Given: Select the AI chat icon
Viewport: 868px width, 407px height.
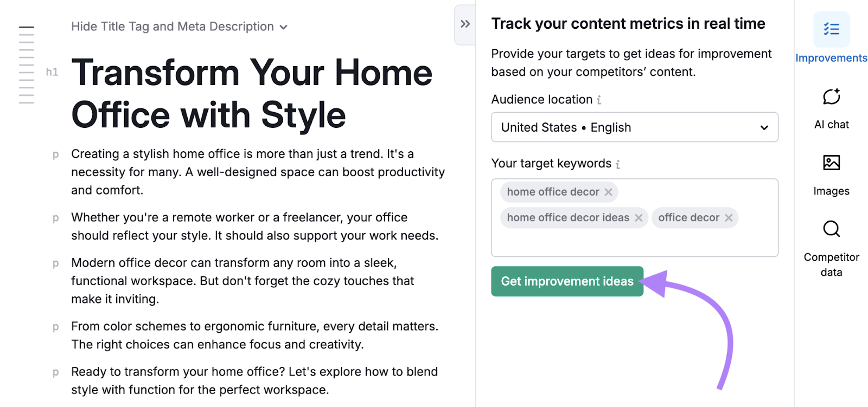Looking at the screenshot, I should [x=831, y=98].
